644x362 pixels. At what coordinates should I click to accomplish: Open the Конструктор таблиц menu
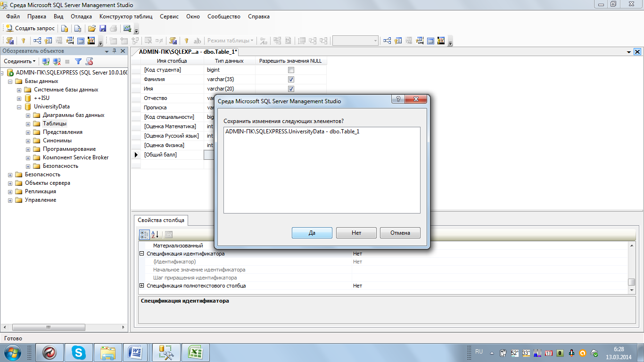[126, 16]
